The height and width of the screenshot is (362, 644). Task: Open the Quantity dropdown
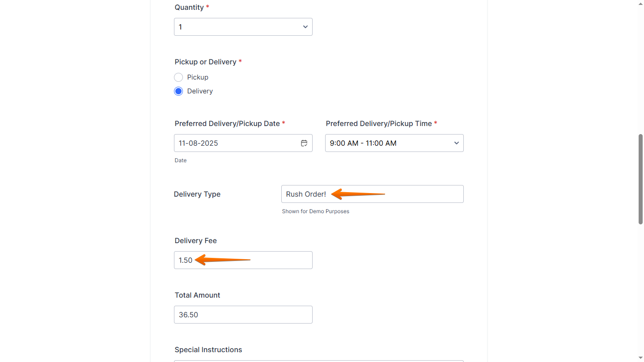tap(243, 27)
